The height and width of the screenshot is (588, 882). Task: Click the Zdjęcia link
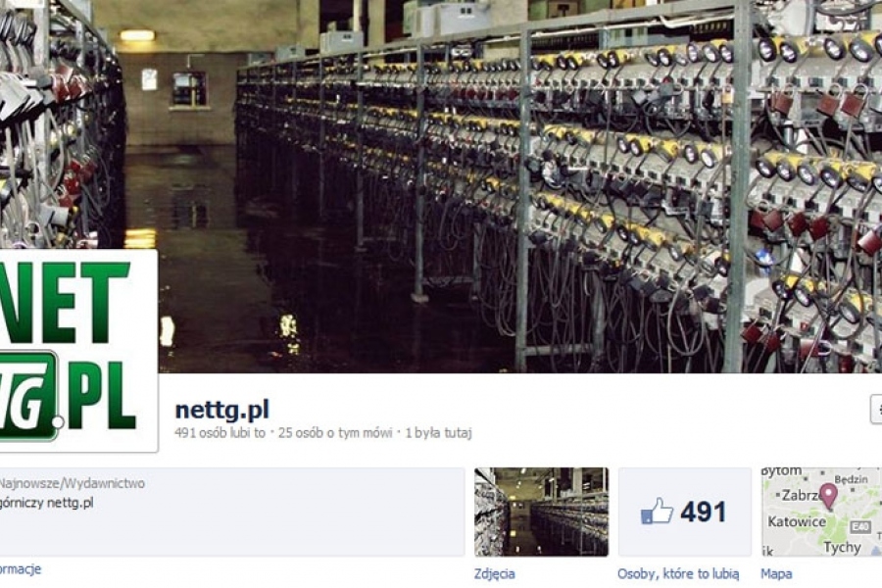coord(495,574)
